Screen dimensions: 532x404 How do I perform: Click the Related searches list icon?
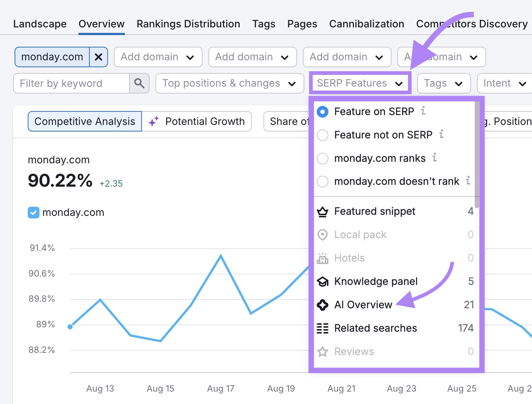point(323,328)
